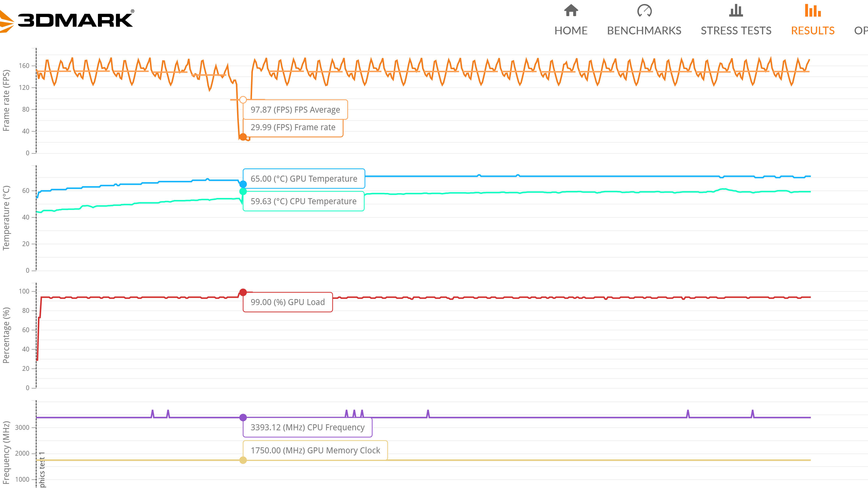Click the orange Frame rate data point
Image resolution: width=868 pixels, height=488 pixels.
243,137
